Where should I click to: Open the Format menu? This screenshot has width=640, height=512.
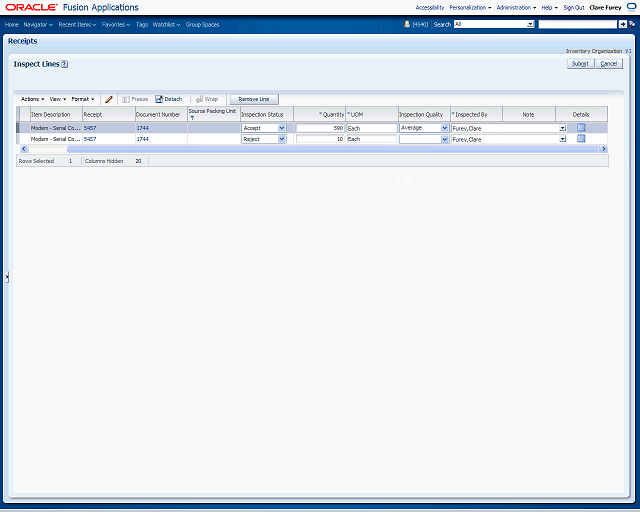click(x=82, y=99)
